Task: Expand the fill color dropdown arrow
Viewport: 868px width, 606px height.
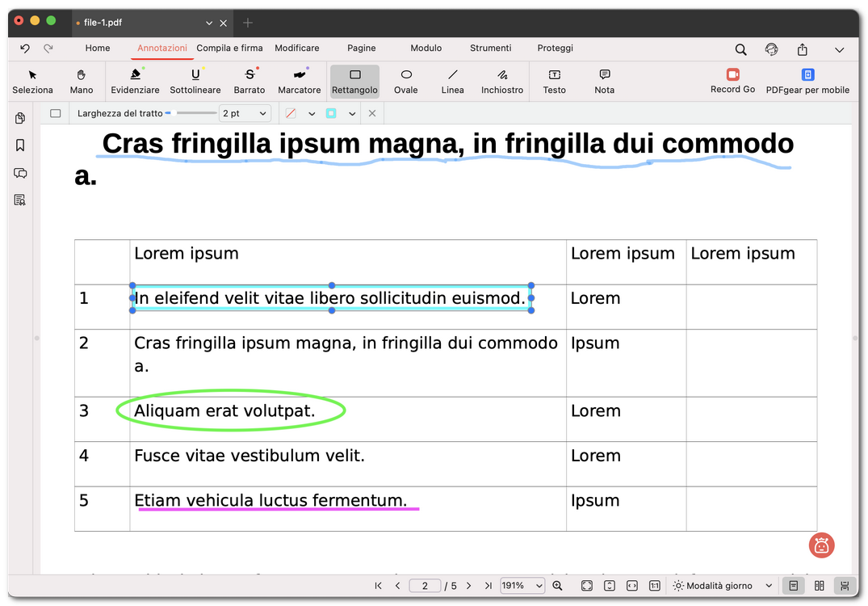Action: click(x=352, y=113)
